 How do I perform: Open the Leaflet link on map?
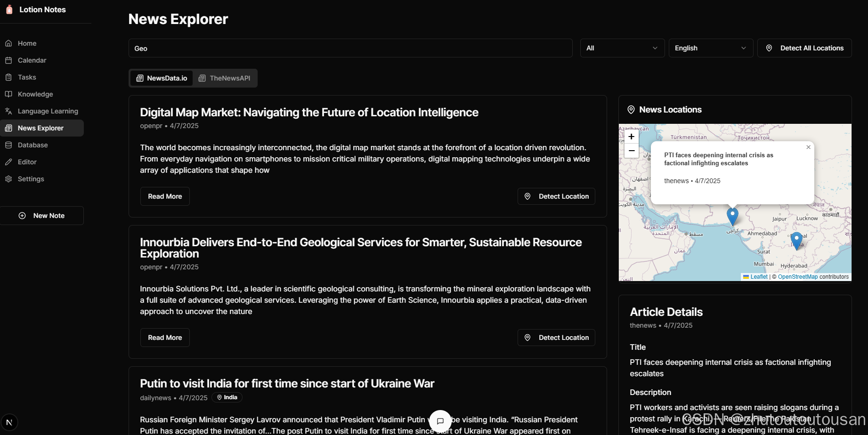pyautogui.click(x=755, y=277)
